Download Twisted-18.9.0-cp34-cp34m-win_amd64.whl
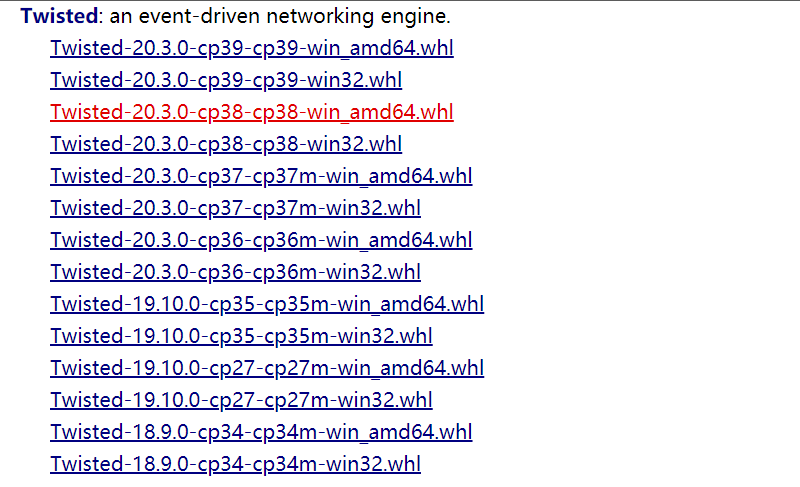Screen dimensions: 800x487 (x=261, y=432)
